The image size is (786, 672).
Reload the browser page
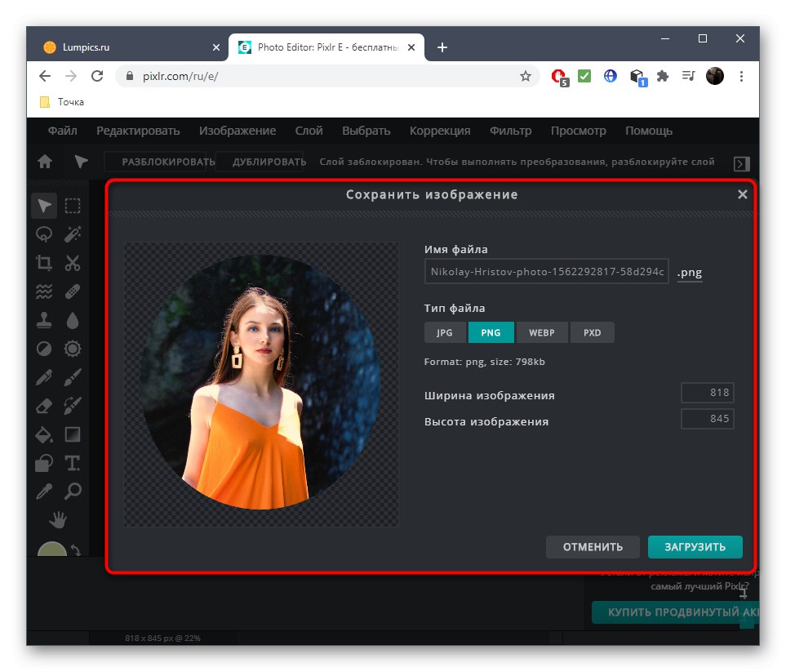pyautogui.click(x=97, y=76)
